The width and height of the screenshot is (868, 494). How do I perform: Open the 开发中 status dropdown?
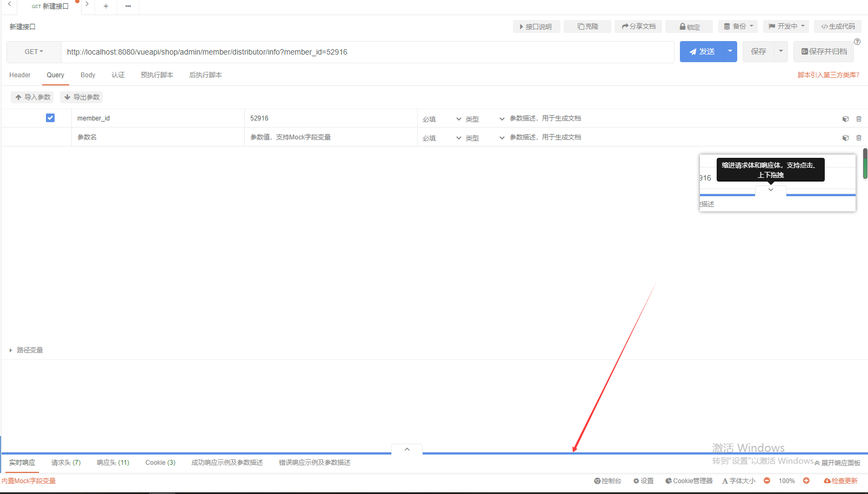(x=786, y=26)
